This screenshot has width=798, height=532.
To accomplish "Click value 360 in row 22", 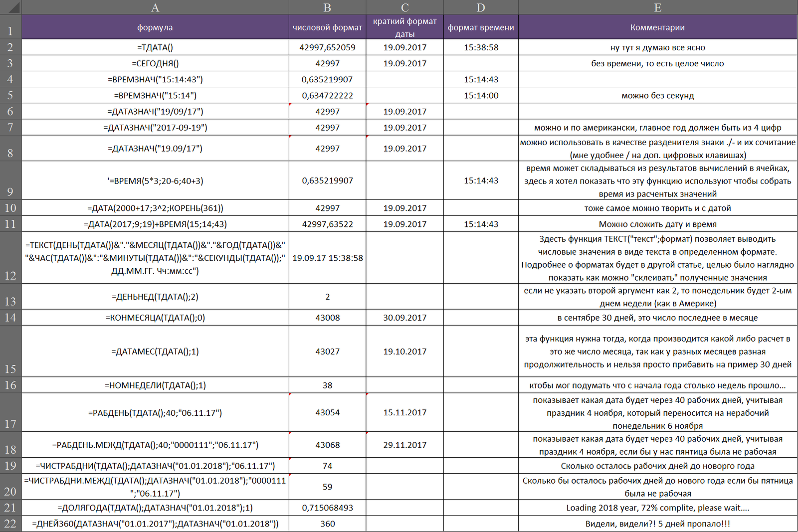I will [x=327, y=524].
